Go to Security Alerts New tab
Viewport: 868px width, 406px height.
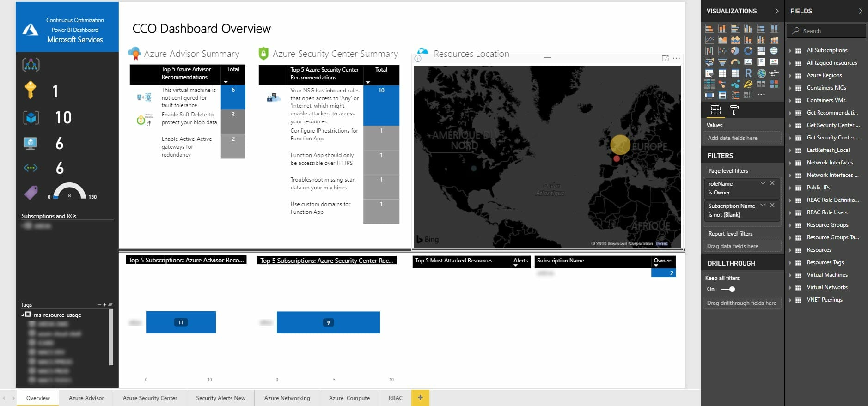[220, 398]
